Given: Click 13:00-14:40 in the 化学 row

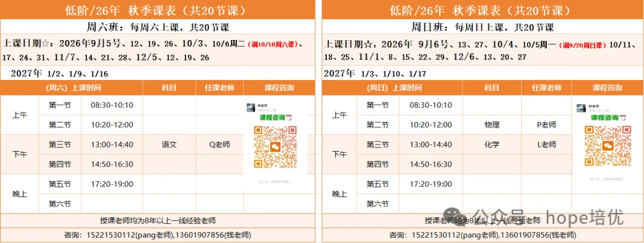Looking at the screenshot, I should click(431, 144).
